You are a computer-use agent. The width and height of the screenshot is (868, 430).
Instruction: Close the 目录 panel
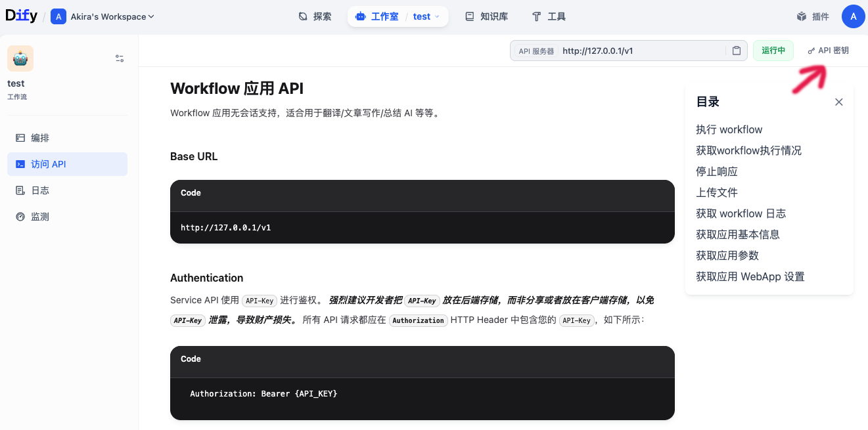point(838,102)
